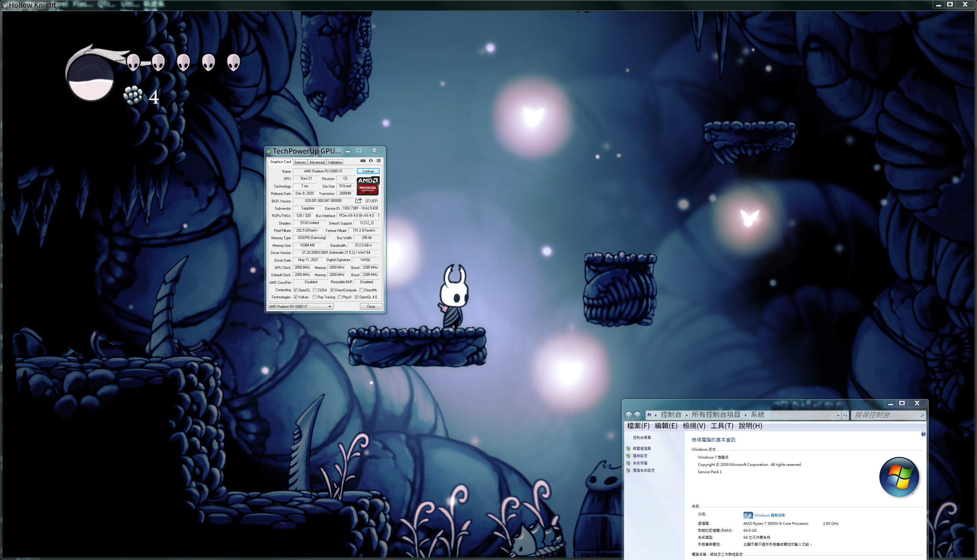Toggle the Ray Tracing checkbox
This screenshot has height=560, width=977.
(x=314, y=297)
